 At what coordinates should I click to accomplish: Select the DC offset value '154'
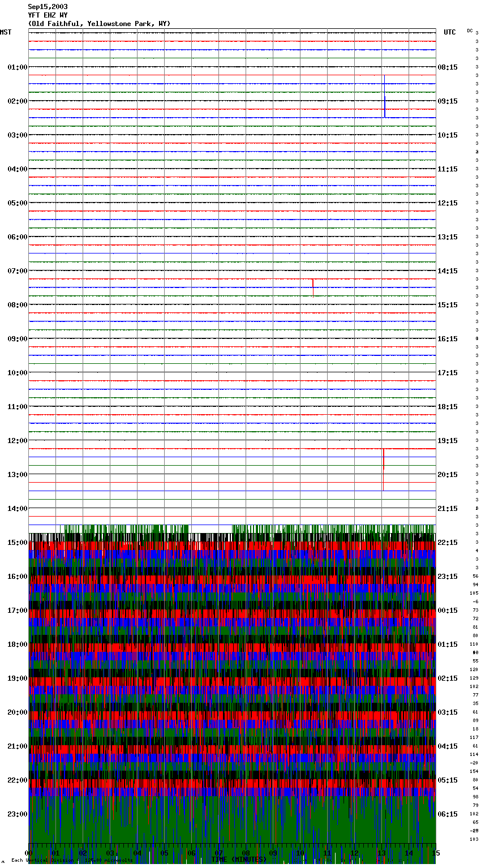point(474,771)
